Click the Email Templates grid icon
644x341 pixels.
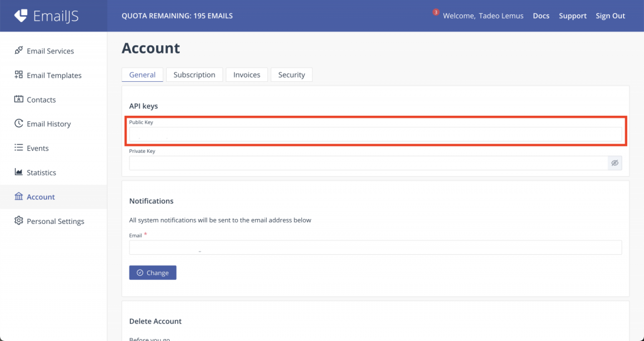18,75
